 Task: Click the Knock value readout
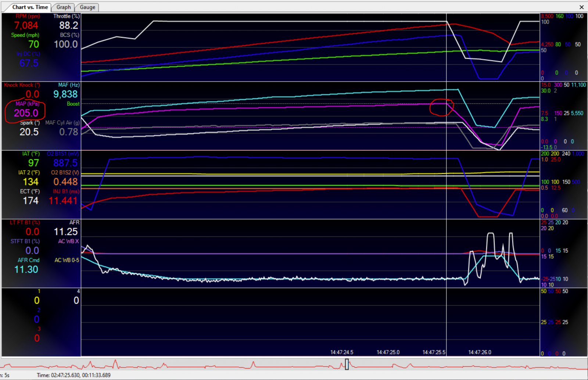click(32, 94)
